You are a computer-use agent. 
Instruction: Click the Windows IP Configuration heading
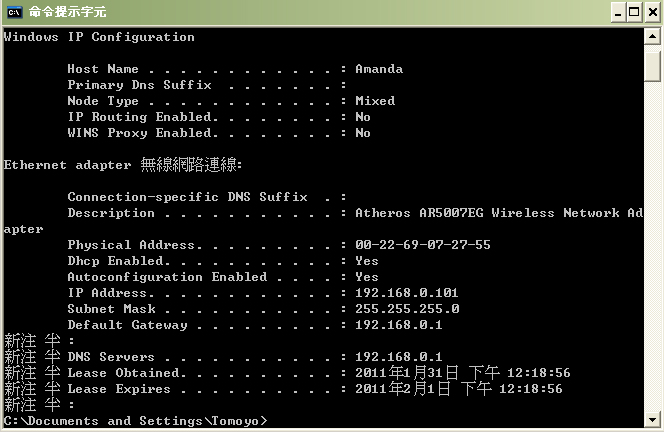[x=99, y=37]
